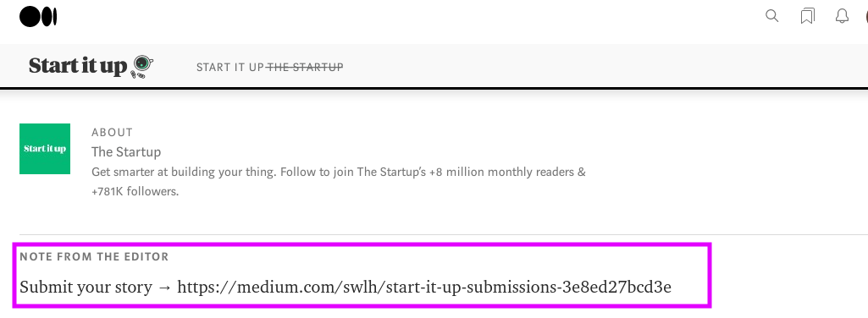Switch to the START IT UP nav tab

[x=230, y=68]
